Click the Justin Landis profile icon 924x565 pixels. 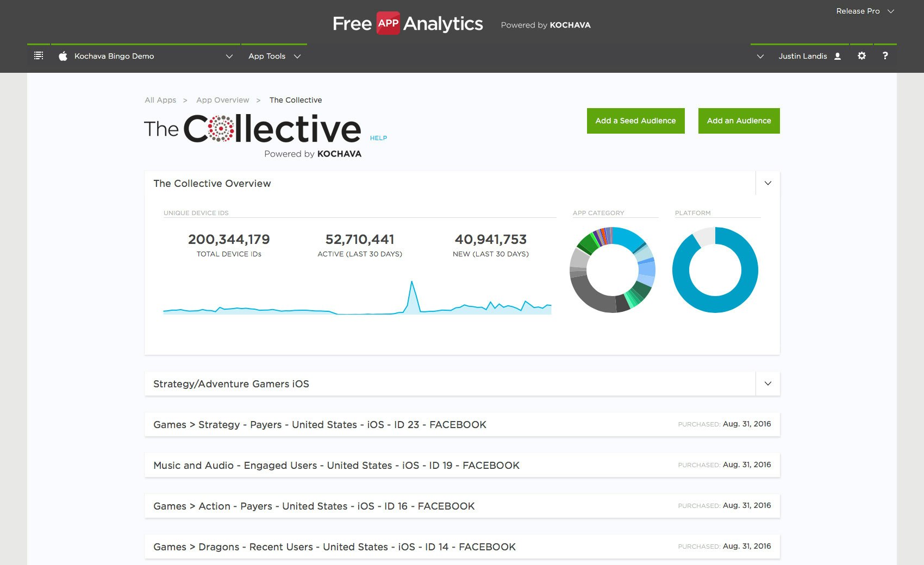click(837, 55)
